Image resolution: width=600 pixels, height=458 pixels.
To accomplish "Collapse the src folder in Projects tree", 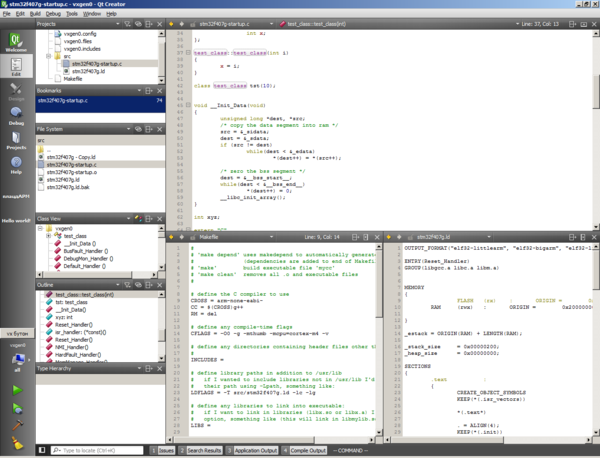I will pos(48,56).
